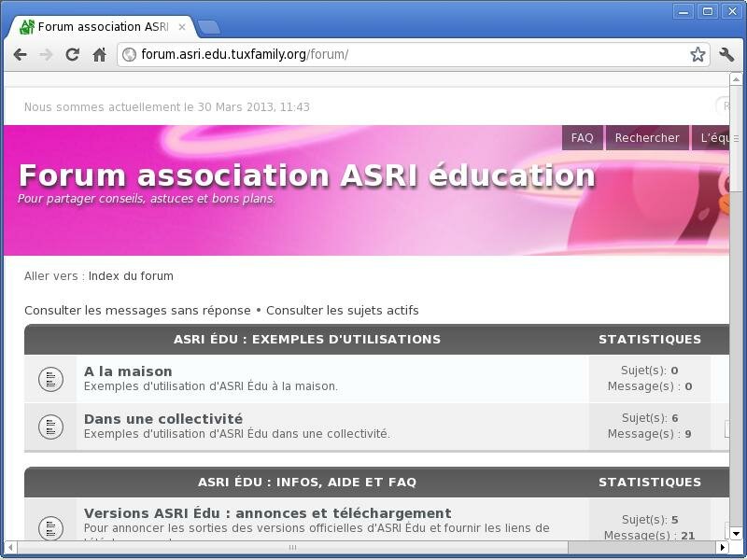Viewport: 747px width, 560px height.
Task: Open the Dans une collectivité forum
Action: pos(163,419)
